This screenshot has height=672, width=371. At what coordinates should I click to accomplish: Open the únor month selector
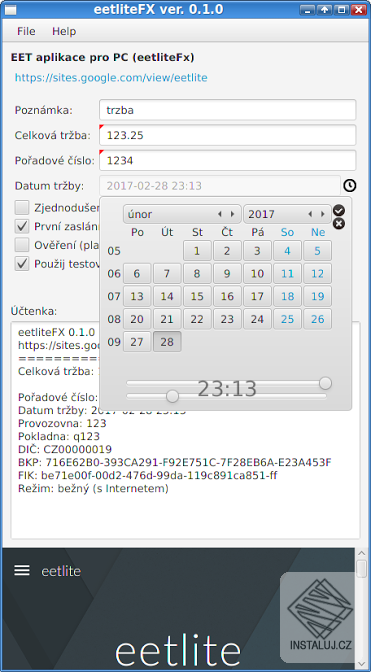point(182,214)
